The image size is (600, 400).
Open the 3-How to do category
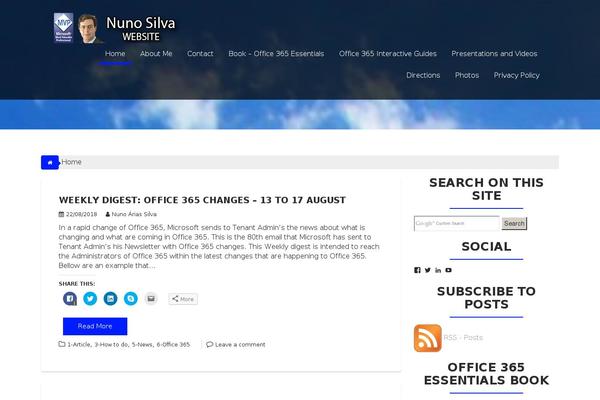(x=111, y=344)
